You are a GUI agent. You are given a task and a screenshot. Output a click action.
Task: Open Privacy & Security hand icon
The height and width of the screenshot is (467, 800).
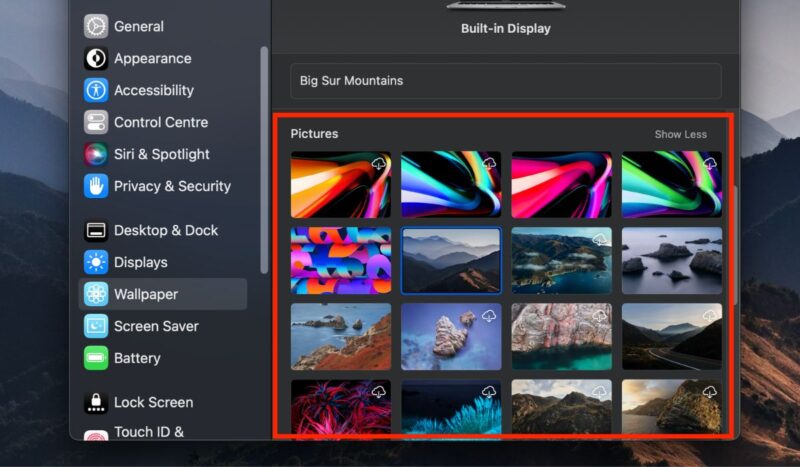tap(96, 186)
